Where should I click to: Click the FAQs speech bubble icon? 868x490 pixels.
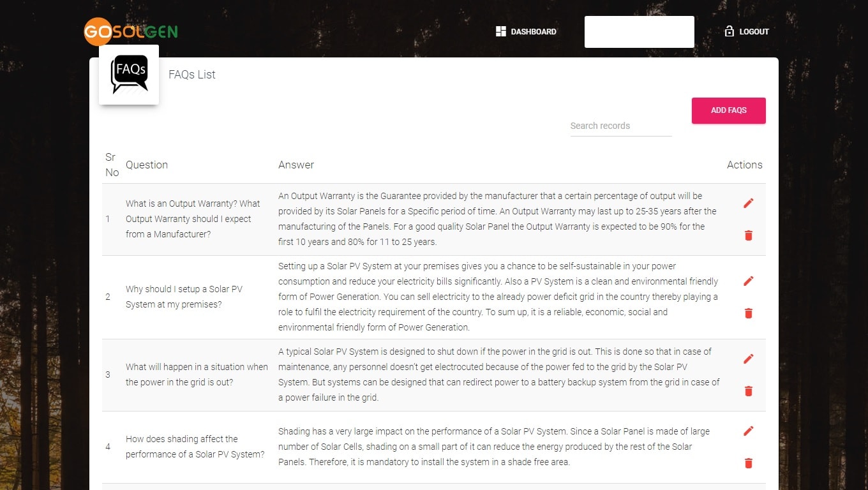tap(129, 75)
